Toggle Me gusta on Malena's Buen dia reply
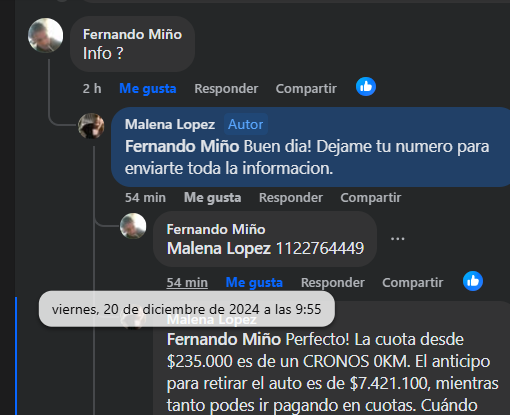The height and width of the screenshot is (415, 510). click(x=212, y=198)
